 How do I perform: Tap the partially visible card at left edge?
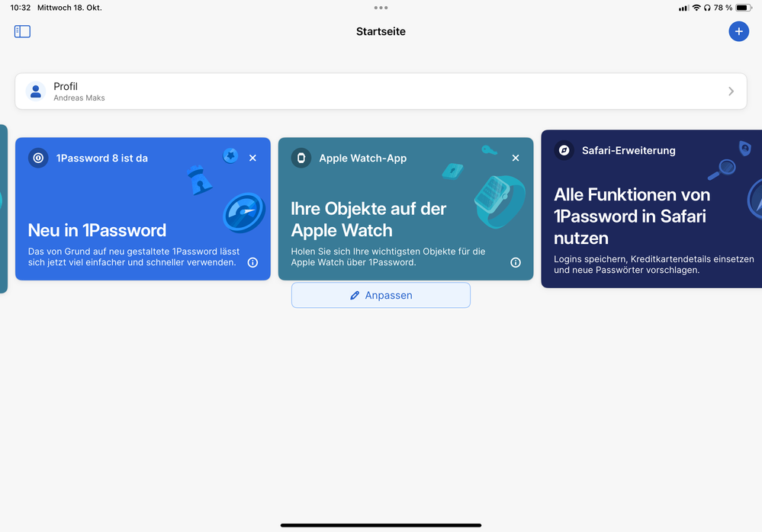[x=3, y=209]
